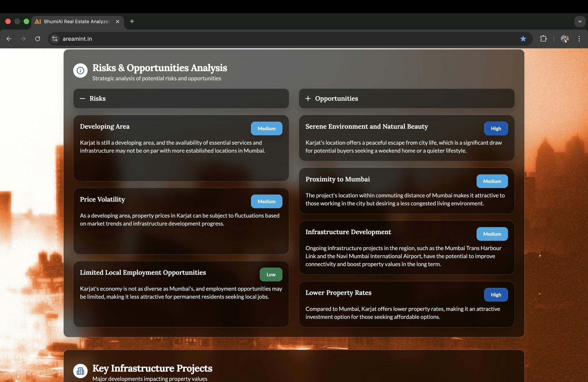The height and width of the screenshot is (382, 588).
Task: Click the Medium badge on the Developing Area card
Action: point(266,128)
